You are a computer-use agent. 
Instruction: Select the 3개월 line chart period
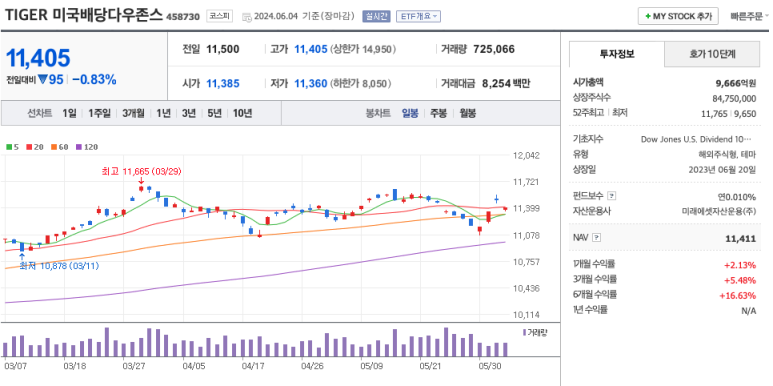click(133, 113)
